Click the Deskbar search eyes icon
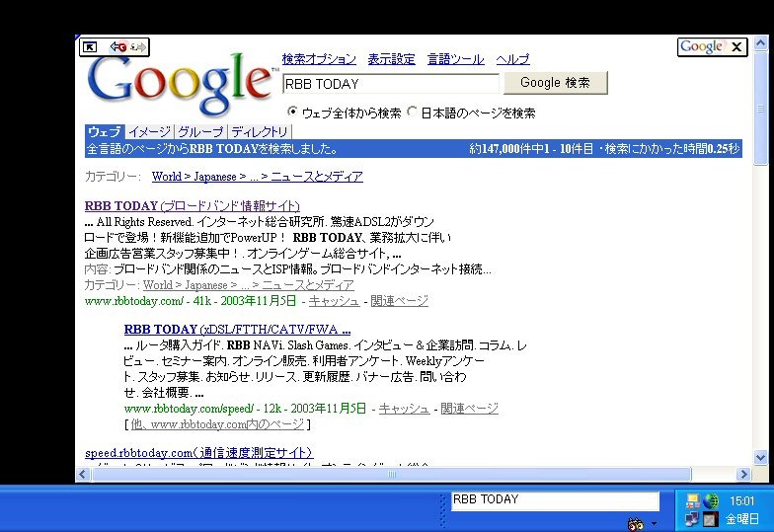The image size is (774, 532). point(636,523)
